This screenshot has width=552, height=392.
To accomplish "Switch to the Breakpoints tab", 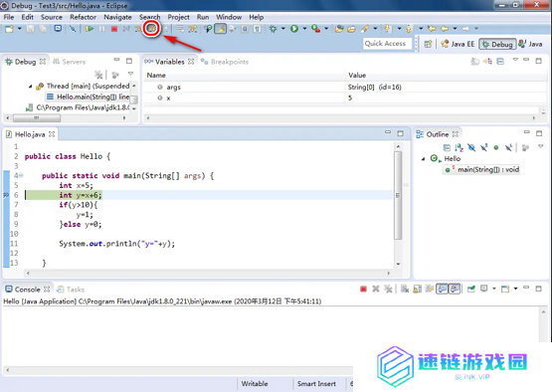I will click(225, 62).
